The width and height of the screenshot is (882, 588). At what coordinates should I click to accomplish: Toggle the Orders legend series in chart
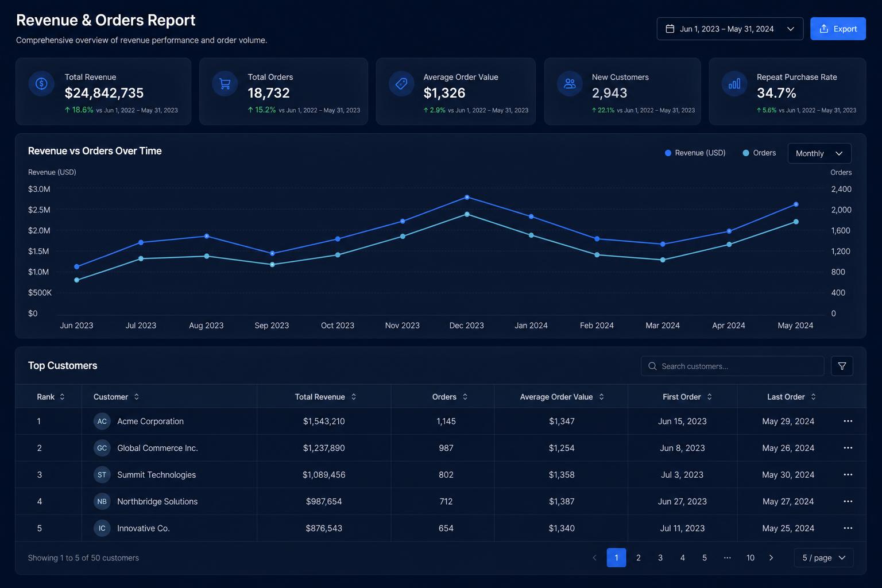point(759,153)
